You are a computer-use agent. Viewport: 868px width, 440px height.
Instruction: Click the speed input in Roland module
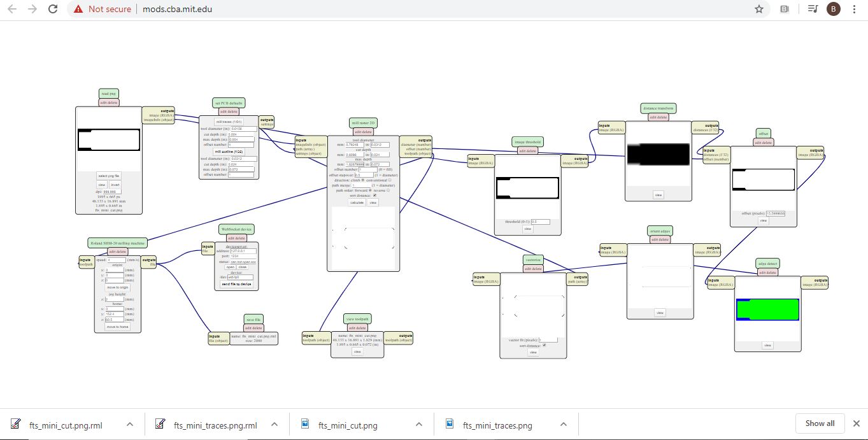click(x=117, y=260)
